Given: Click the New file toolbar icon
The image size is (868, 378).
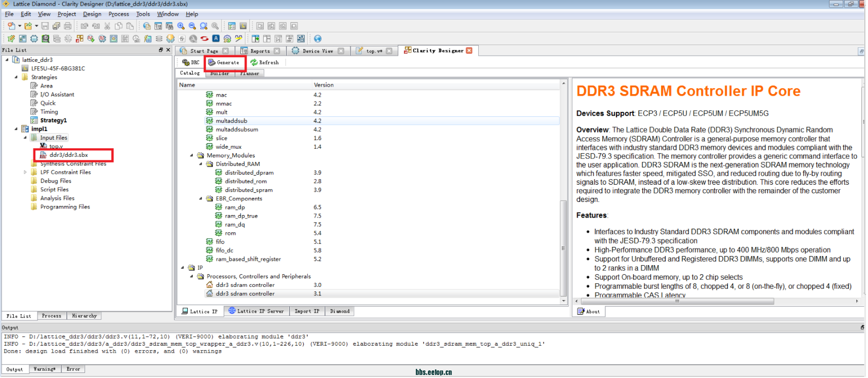Looking at the screenshot, I should coord(11,26).
